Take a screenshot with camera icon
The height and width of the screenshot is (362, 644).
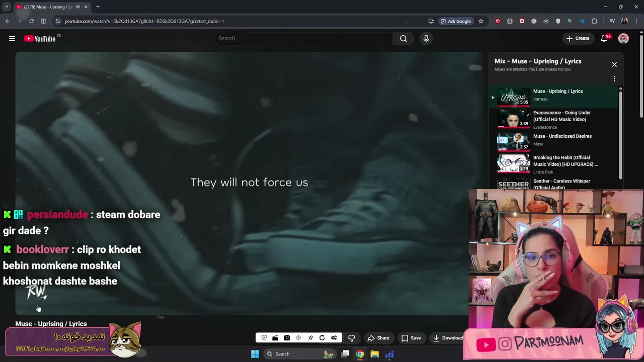[x=287, y=338]
